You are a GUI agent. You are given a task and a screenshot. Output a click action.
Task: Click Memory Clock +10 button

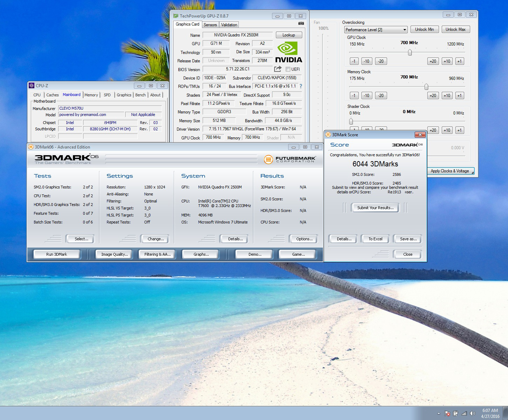pos(447,96)
